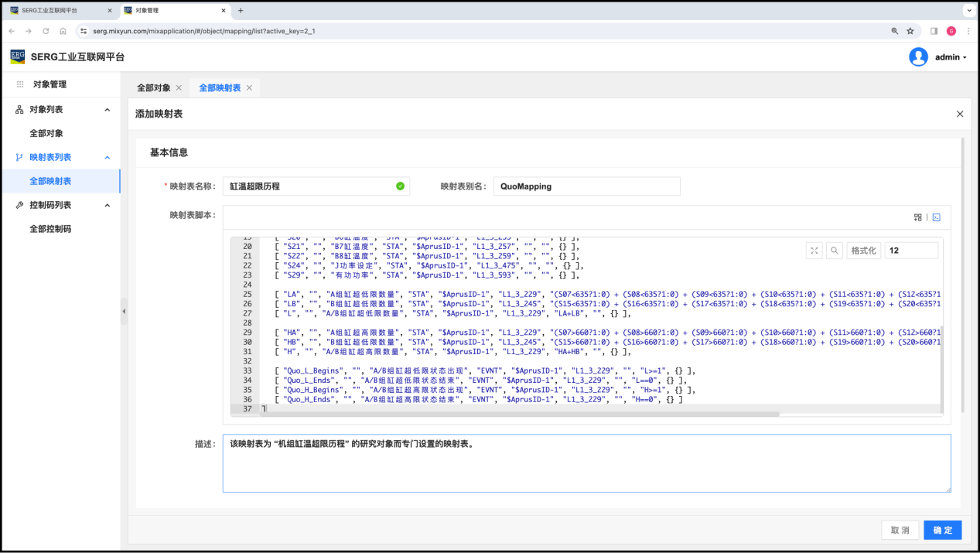Screen dimensions: 980x553
Task: Collapse the 控制码列表 sidebar group
Action: click(x=108, y=205)
